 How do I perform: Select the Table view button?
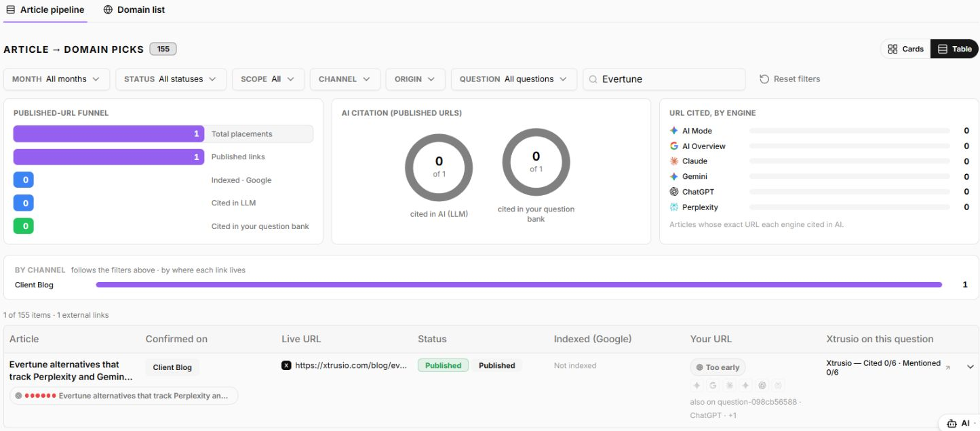pyautogui.click(x=954, y=49)
